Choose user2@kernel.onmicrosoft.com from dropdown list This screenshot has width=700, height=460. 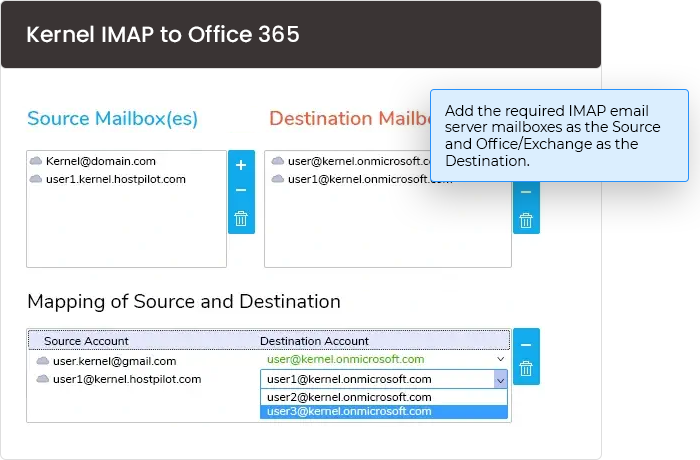tap(384, 397)
